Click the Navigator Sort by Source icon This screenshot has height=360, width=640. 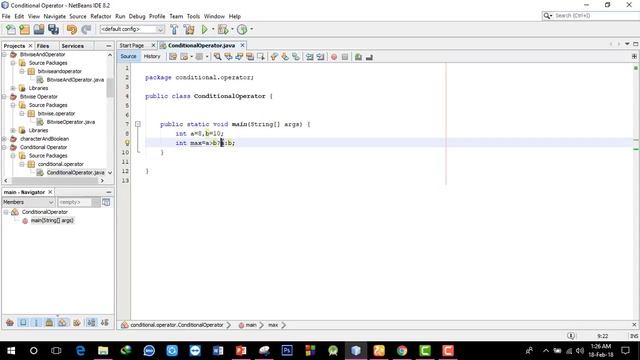(x=105, y=322)
